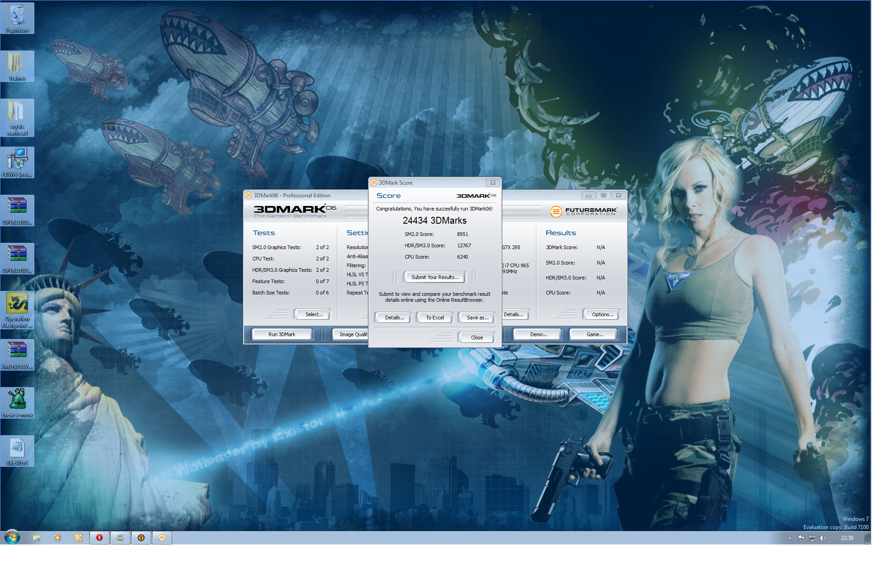882x588 pixels.
Task: Click the Batch Size Tests row
Action: (290, 293)
